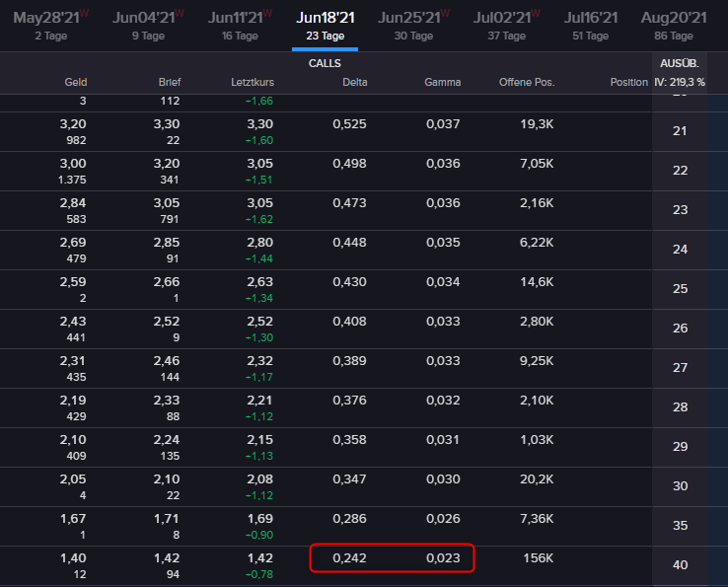This screenshot has height=587, width=728.
Task: Click open interest 20,2K for strike 30
Action: [537, 479]
